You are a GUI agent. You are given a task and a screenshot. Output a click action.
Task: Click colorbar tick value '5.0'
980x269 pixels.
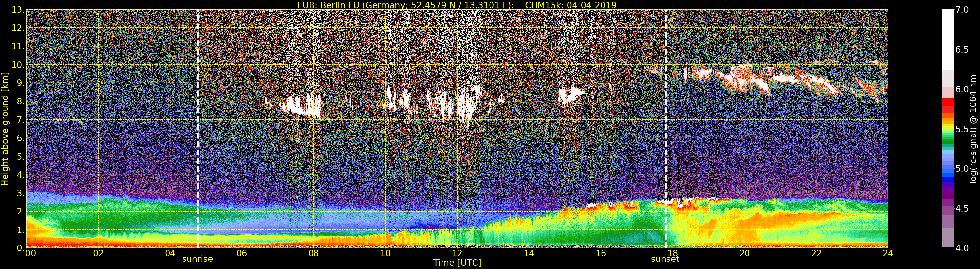click(962, 168)
